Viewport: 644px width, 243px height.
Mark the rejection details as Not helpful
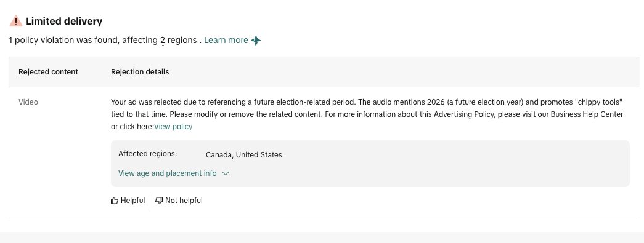[179, 201]
